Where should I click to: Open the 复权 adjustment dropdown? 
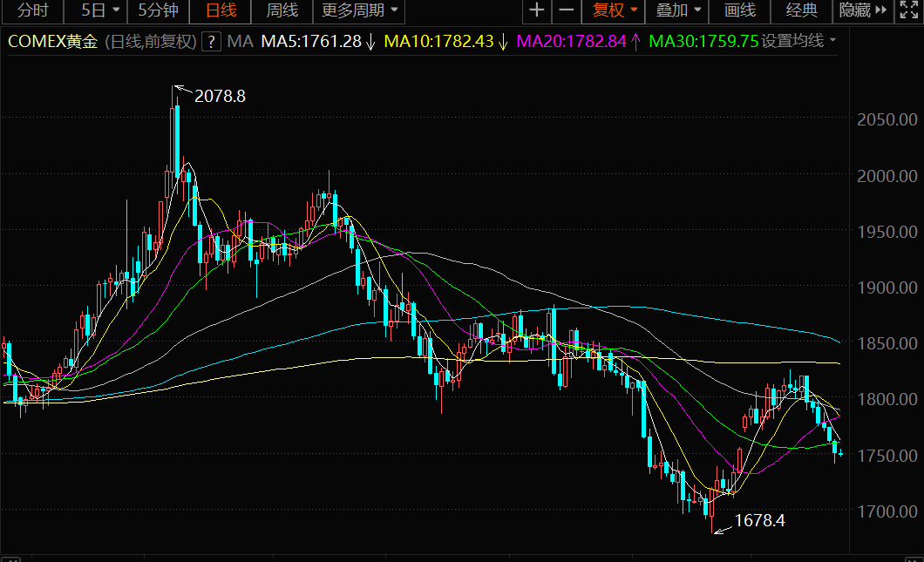click(x=614, y=10)
